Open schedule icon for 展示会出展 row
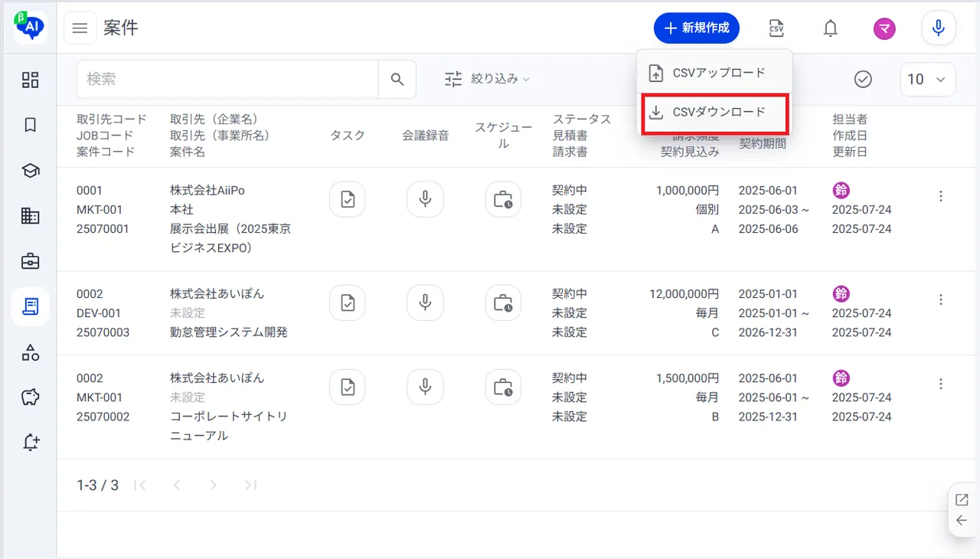Viewport: 980px width, 559px height. click(503, 200)
